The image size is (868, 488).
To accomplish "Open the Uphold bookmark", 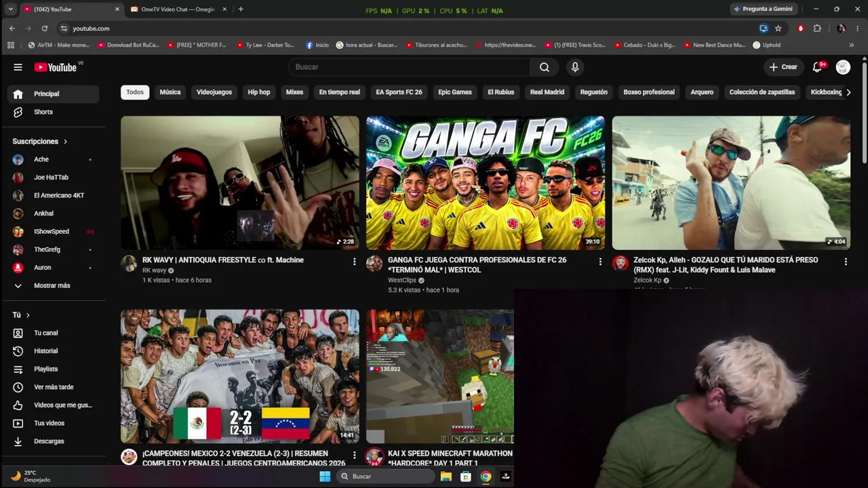I will point(767,45).
